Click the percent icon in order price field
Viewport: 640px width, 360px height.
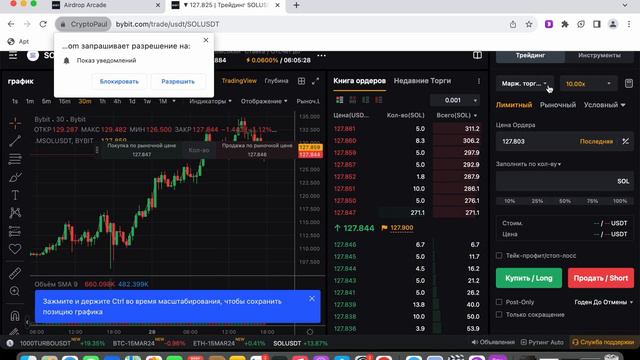click(626, 141)
